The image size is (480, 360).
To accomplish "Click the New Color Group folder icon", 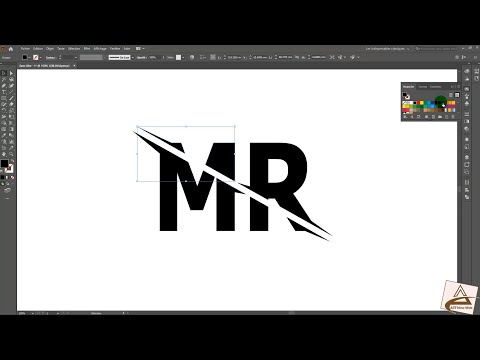I will [x=440, y=117].
